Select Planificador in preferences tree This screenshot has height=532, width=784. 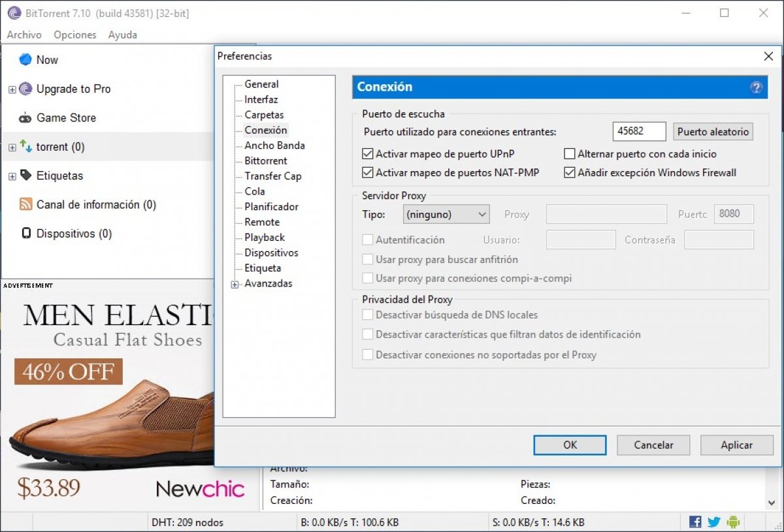pyautogui.click(x=271, y=207)
